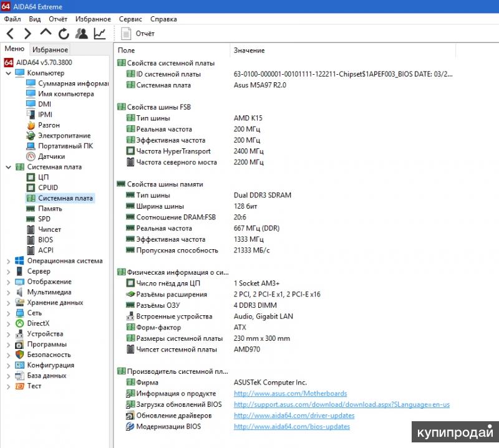
Task: Select the 1 Socket AM3+ value
Action: click(256, 284)
